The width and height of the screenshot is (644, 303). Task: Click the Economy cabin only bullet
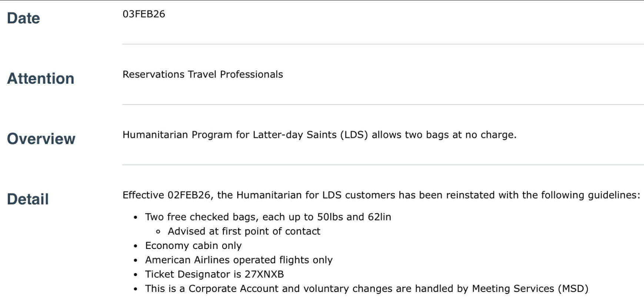(193, 246)
